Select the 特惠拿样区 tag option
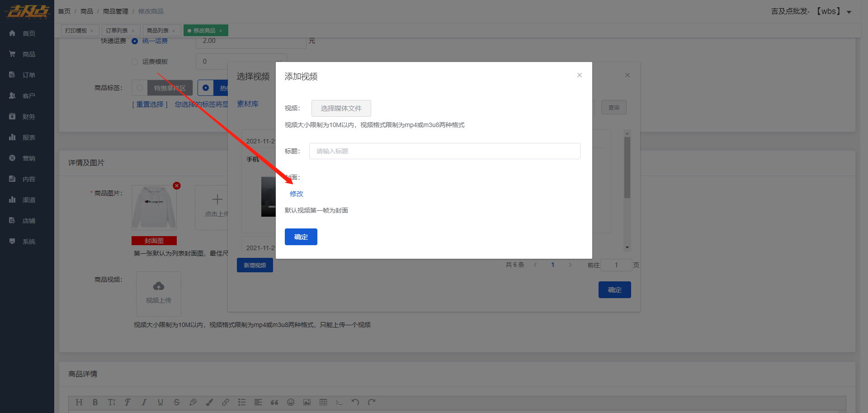The image size is (868, 413). (x=162, y=88)
